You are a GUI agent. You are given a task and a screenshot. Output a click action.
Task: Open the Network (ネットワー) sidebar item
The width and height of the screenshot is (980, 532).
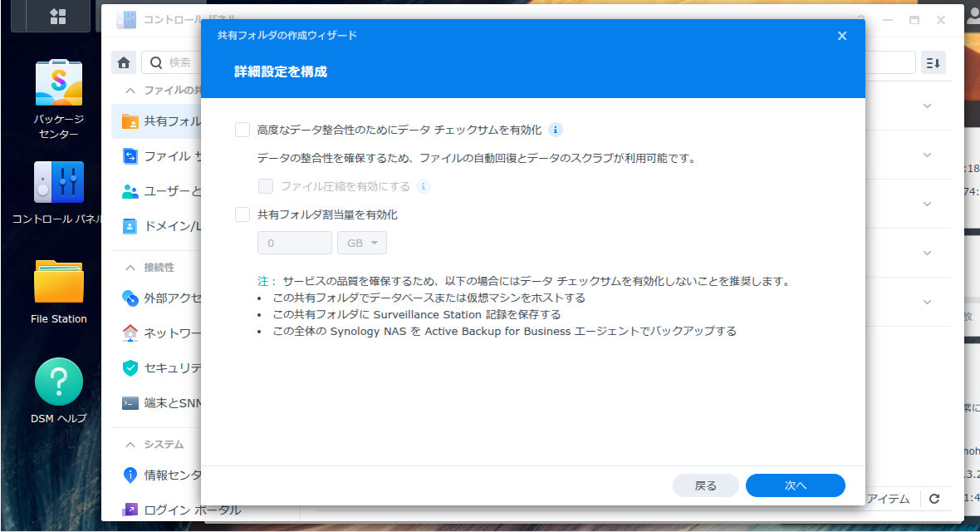coord(156,333)
